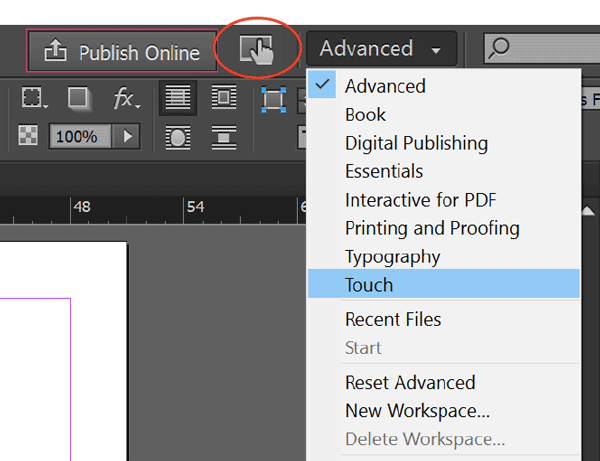
Task: Choose the Book workspace
Action: click(444, 114)
